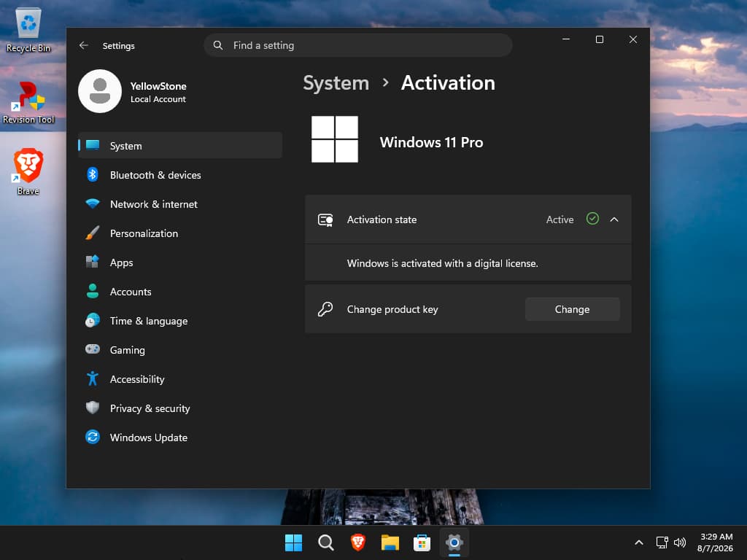Click the volume speaker icon in the tray

coord(680,542)
